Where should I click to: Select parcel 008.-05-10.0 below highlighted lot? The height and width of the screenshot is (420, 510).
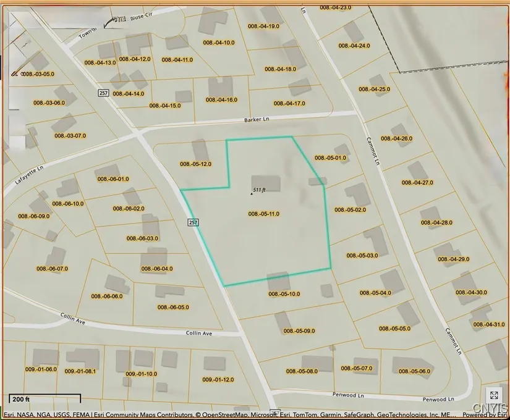pos(284,294)
